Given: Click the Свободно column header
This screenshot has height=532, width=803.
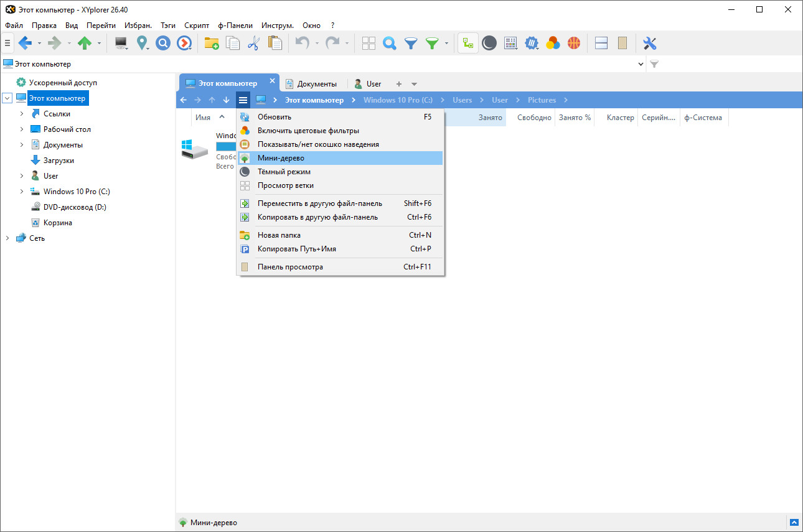Looking at the screenshot, I should [534, 118].
